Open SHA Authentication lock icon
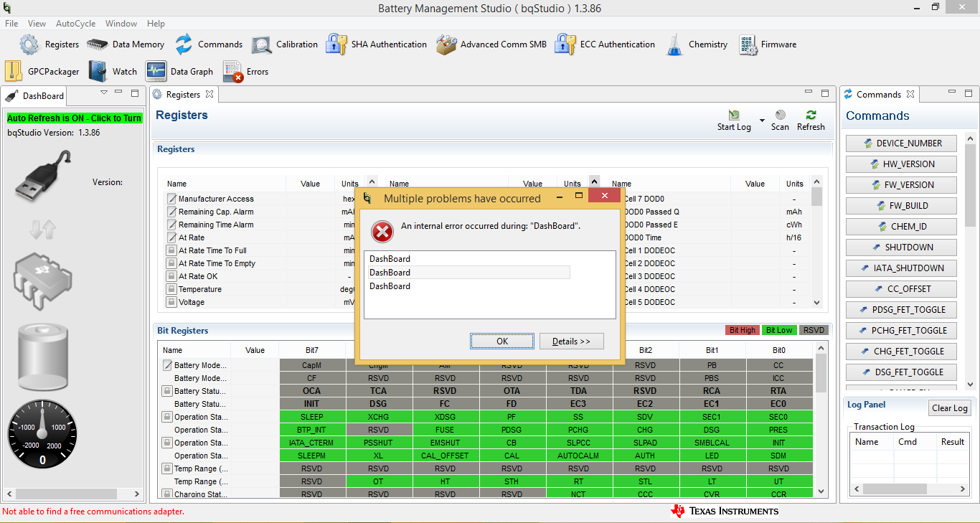Image resolution: width=980 pixels, height=523 pixels. click(x=336, y=44)
